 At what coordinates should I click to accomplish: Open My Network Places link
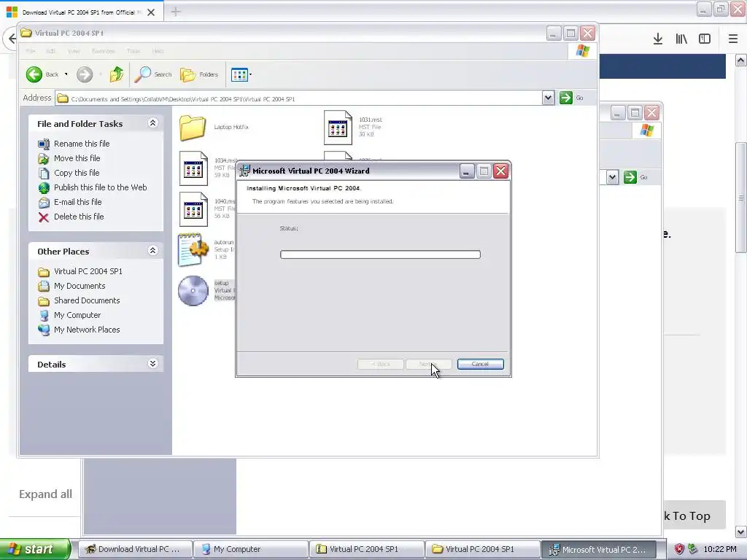[x=87, y=330]
